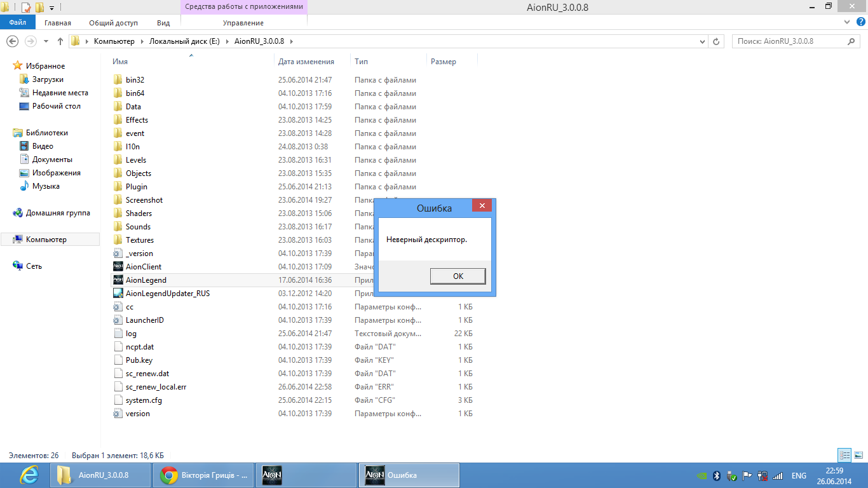Click OK in the Ошибка error dialog

(x=458, y=276)
